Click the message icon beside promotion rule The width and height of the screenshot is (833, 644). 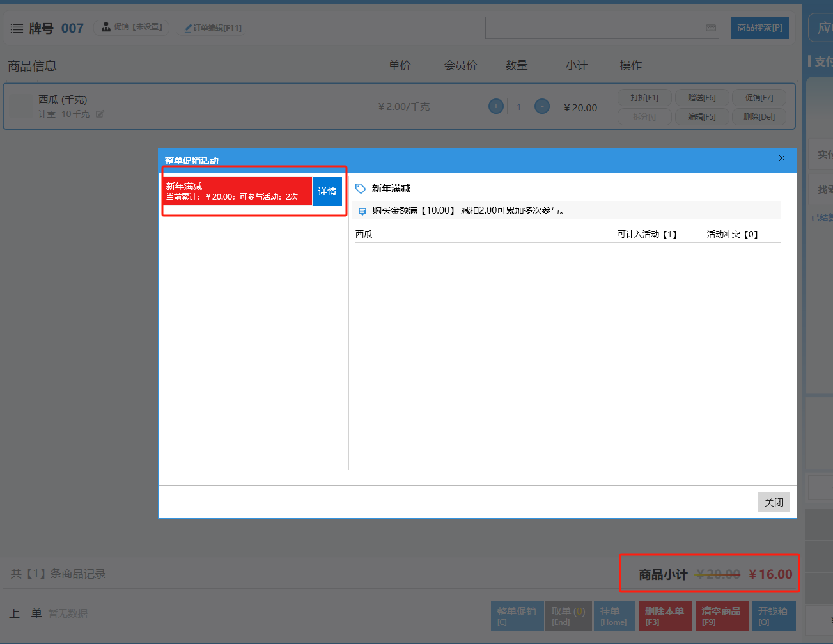(362, 211)
